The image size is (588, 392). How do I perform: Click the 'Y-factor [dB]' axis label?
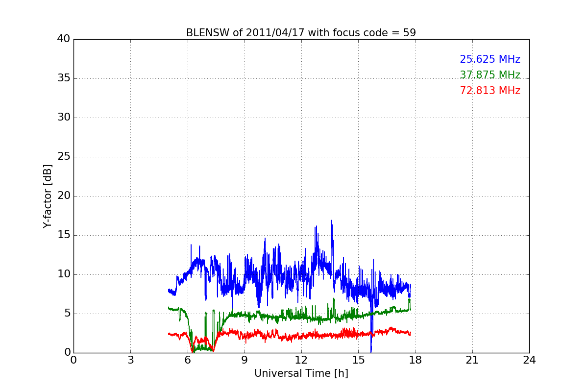pos(48,196)
